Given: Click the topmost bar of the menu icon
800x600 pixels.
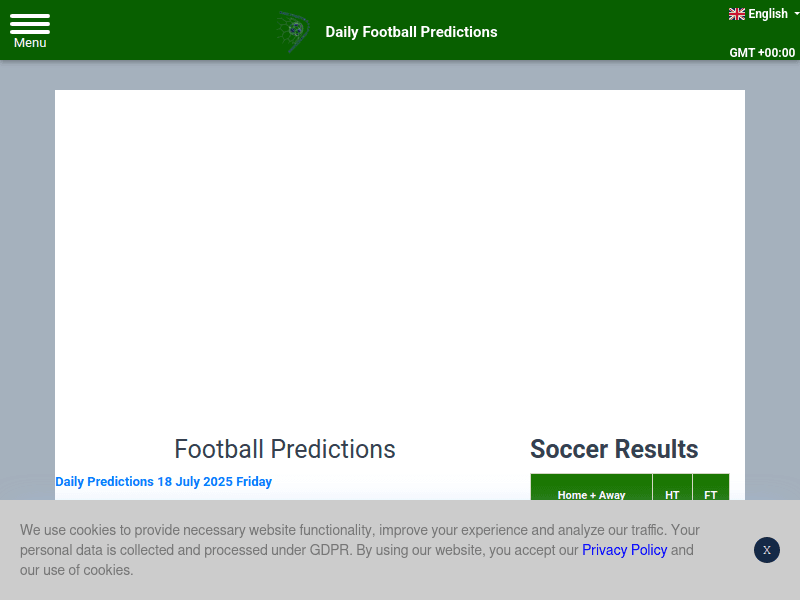Looking at the screenshot, I should click(x=29, y=16).
